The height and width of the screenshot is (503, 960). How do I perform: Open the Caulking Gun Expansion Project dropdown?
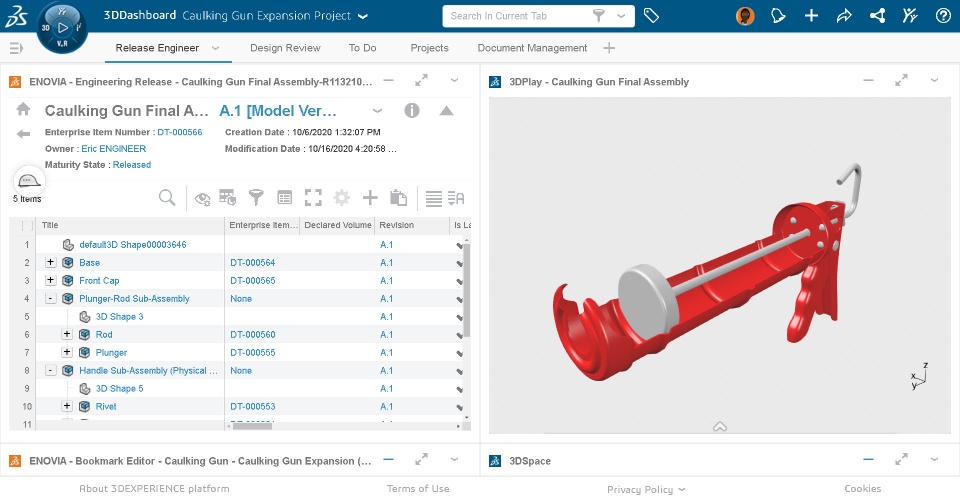[x=362, y=16]
